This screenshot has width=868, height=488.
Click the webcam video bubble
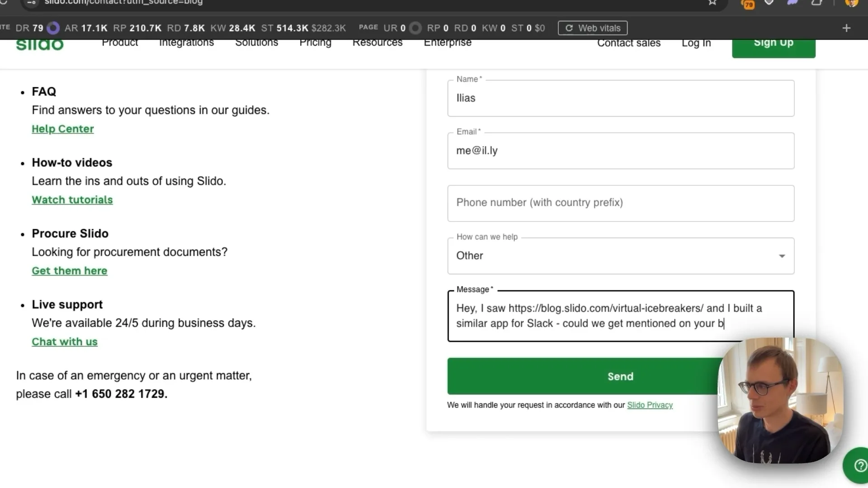click(780, 400)
